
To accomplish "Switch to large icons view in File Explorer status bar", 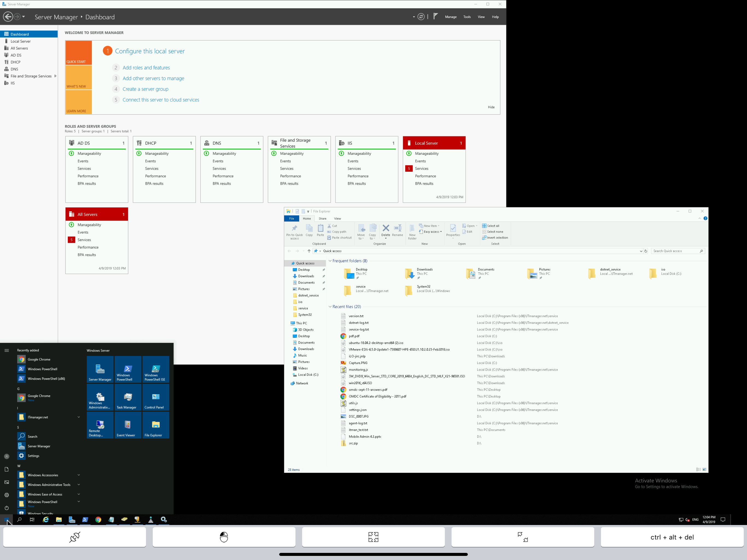I will pyautogui.click(x=704, y=469).
